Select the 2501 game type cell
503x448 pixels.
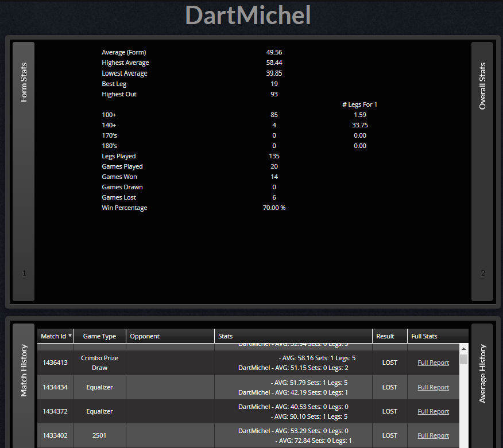coord(99,435)
